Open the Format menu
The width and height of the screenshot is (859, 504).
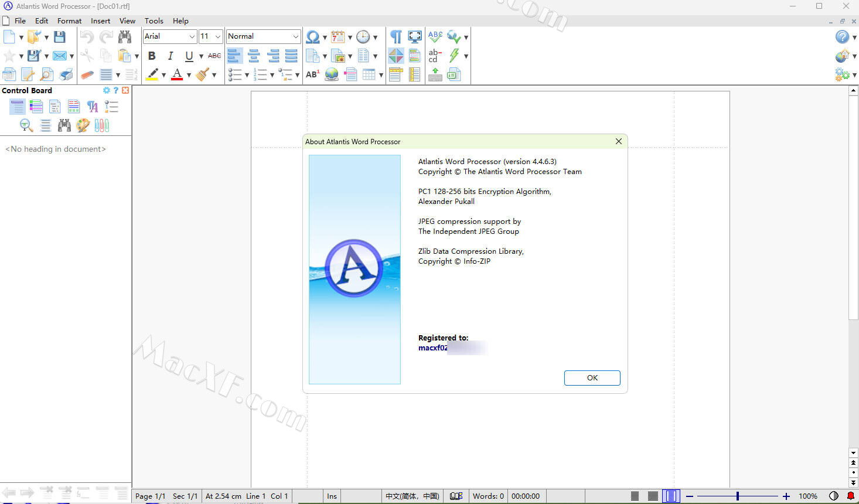coord(69,21)
